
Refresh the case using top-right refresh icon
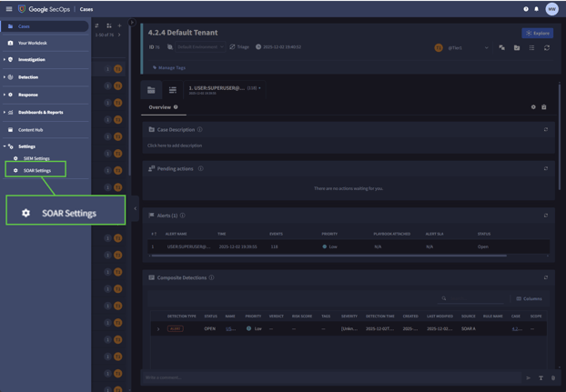[x=547, y=47]
